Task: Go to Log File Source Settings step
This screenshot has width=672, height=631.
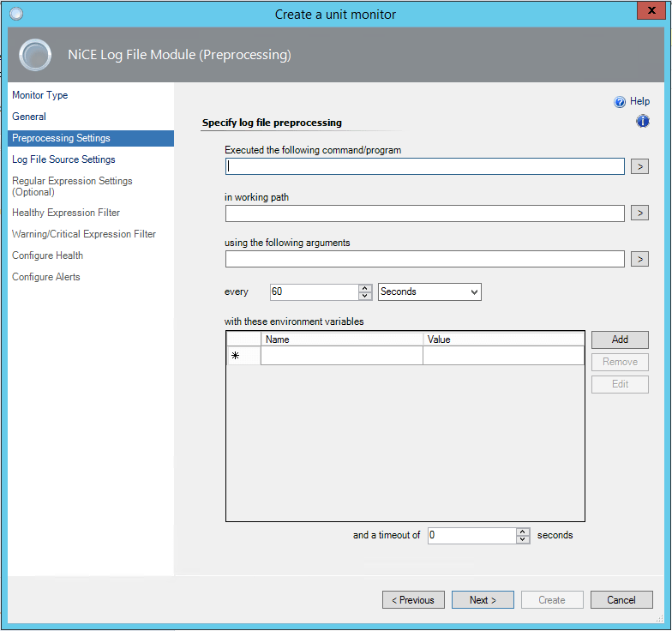Action: point(63,159)
